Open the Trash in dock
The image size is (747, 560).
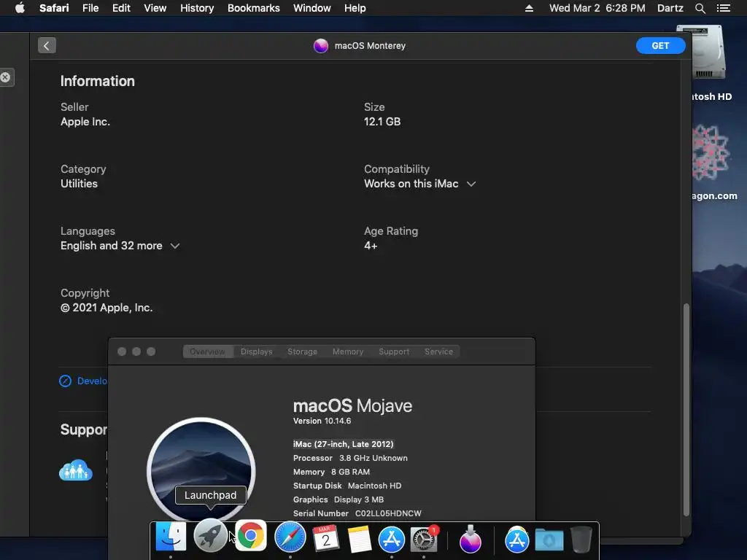pos(581,540)
